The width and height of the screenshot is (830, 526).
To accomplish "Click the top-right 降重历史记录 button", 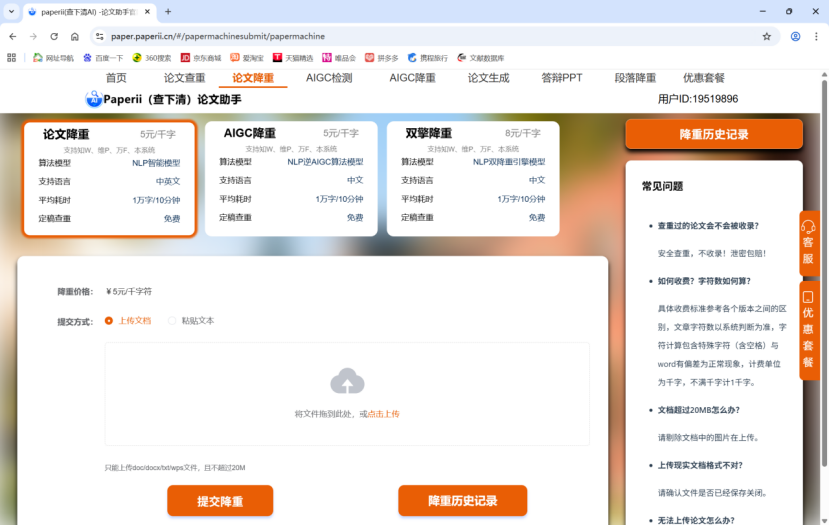I will pos(714,134).
